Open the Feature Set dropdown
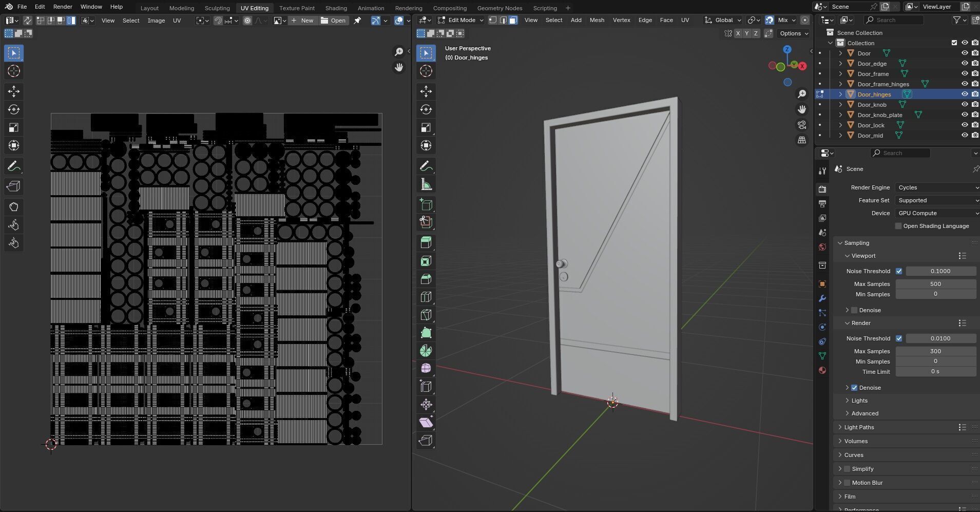Viewport: 980px width, 512px height. click(x=937, y=200)
